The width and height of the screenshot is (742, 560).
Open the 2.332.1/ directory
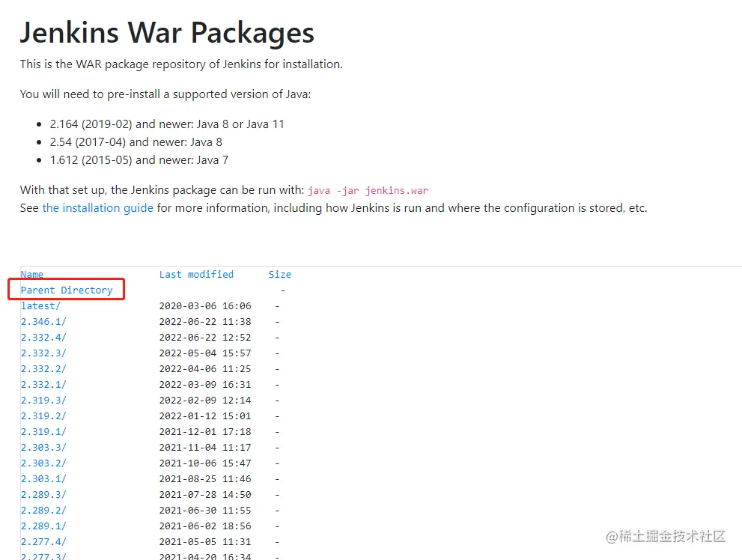coord(43,385)
